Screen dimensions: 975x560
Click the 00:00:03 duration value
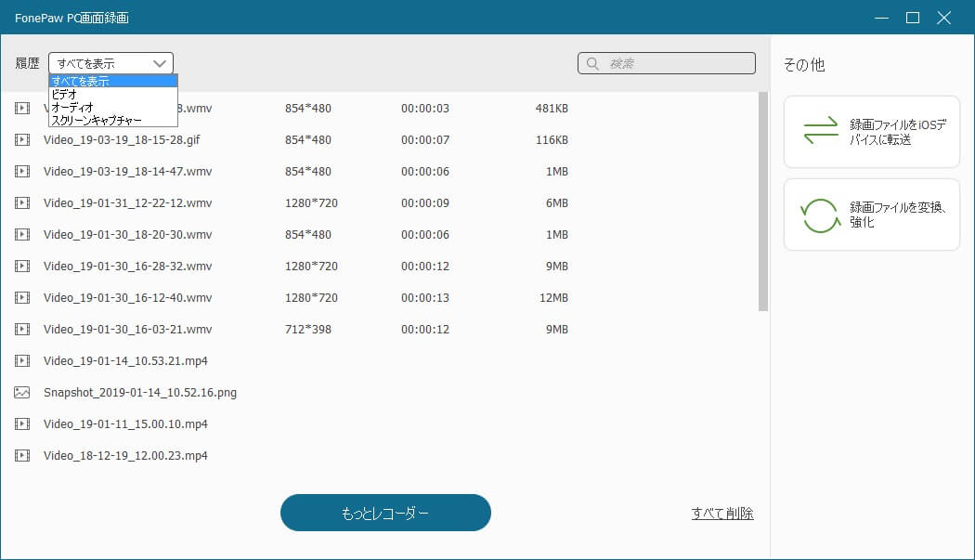tap(425, 109)
